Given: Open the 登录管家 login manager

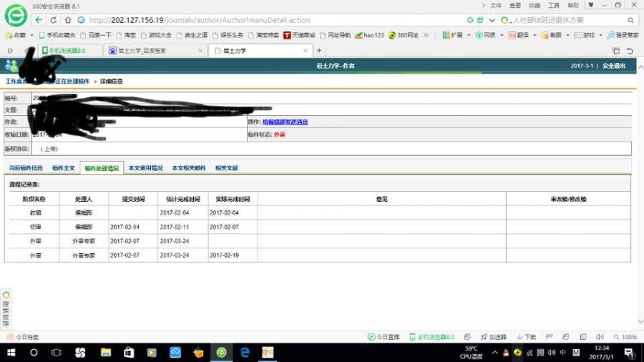Looking at the screenshot, I should 623,35.
